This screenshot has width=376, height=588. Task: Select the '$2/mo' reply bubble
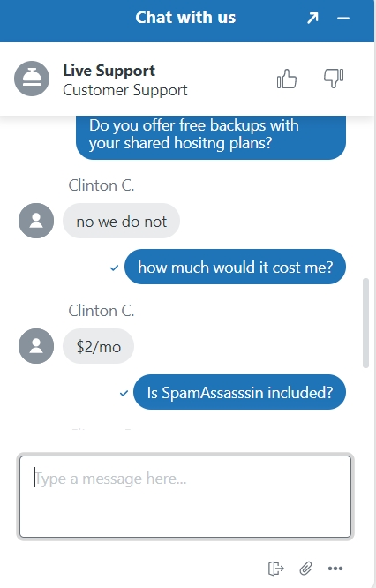pyautogui.click(x=98, y=346)
